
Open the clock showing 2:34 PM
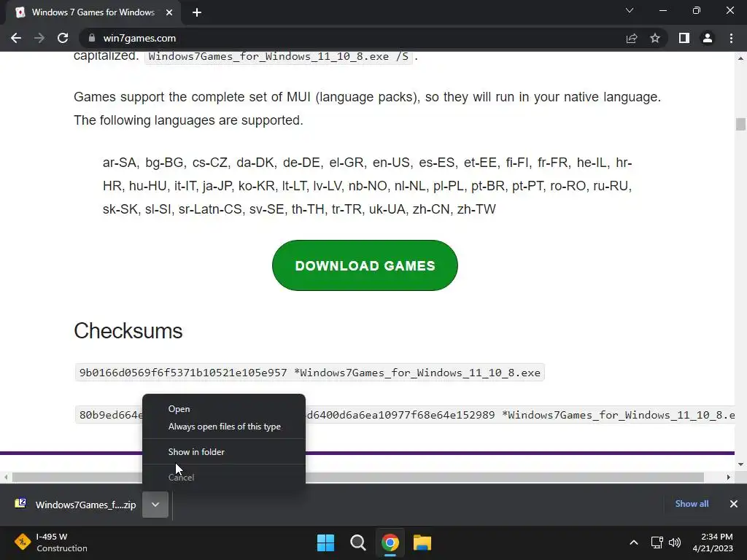pos(713,542)
